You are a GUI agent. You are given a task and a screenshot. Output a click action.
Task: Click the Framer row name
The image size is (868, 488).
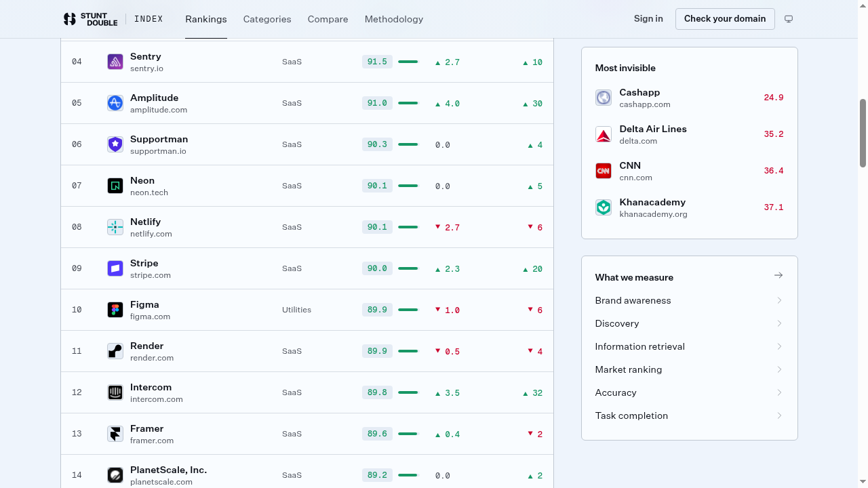coord(147,428)
